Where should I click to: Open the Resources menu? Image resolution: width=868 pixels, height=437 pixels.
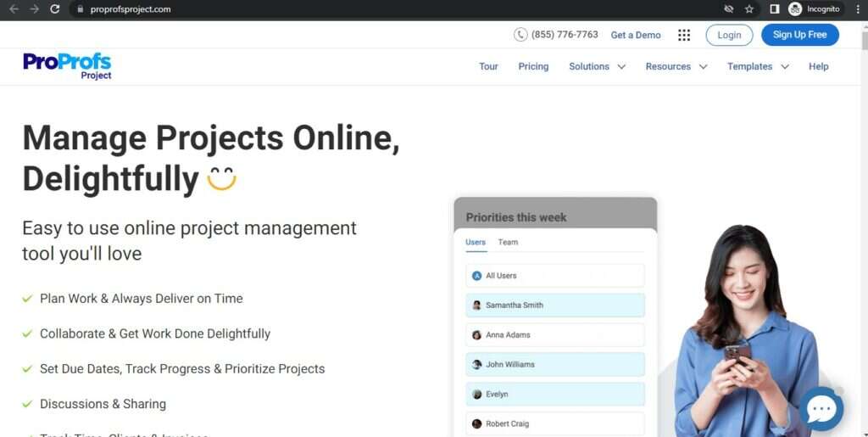point(668,66)
